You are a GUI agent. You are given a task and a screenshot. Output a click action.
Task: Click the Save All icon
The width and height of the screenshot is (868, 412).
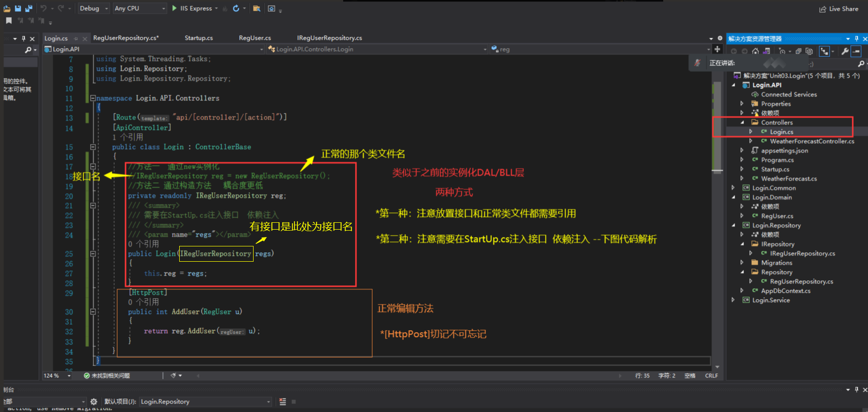coord(29,8)
